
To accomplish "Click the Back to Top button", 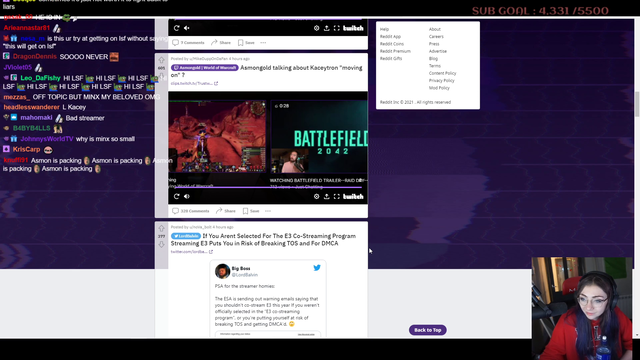I will [428, 330].
